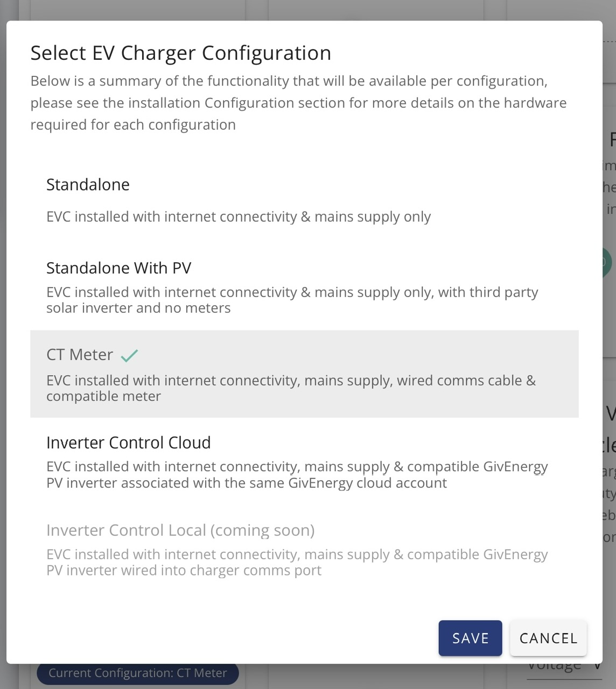The width and height of the screenshot is (616, 689).
Task: Select the Standalone configuration option
Action: click(304, 200)
